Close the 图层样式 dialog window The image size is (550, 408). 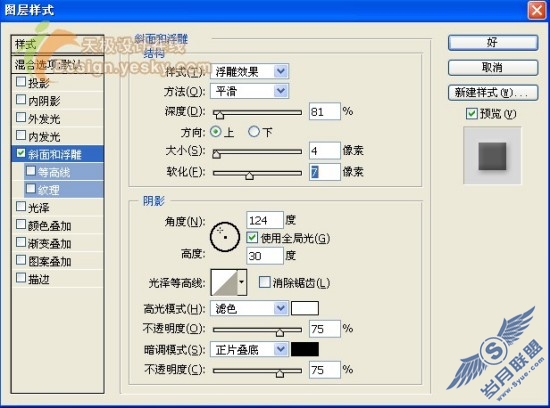pos(537,10)
